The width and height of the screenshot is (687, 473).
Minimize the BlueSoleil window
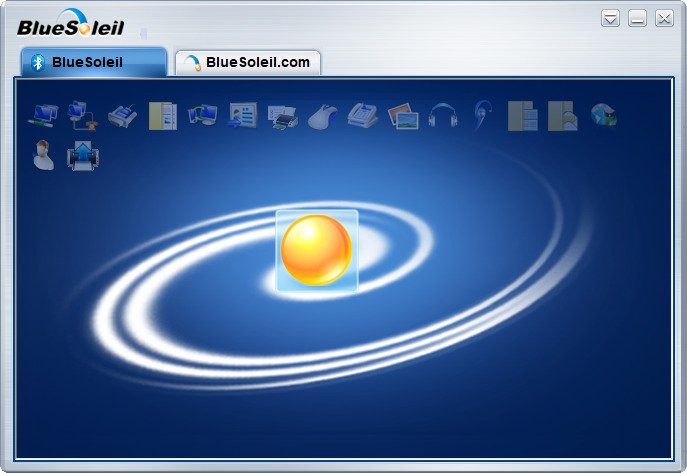(637, 18)
